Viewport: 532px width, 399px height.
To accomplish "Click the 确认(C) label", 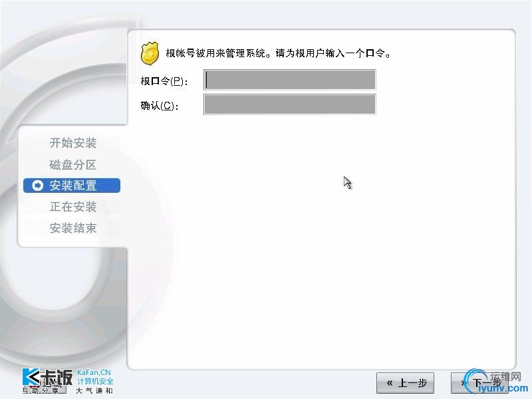I will 159,106.
